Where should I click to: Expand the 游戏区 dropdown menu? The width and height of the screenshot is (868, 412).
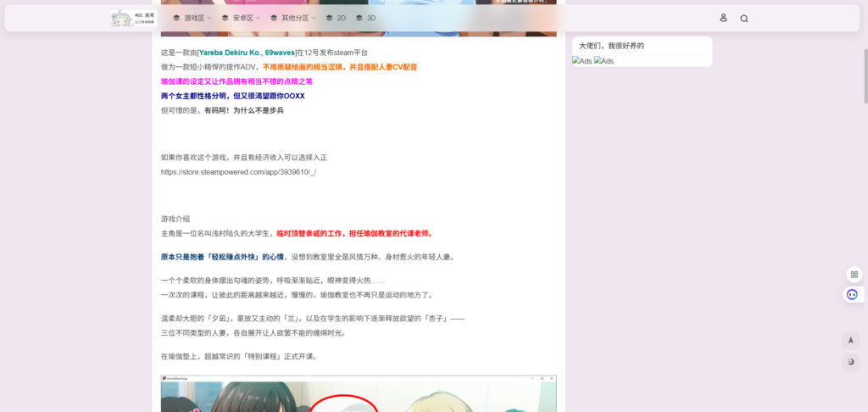[192, 18]
